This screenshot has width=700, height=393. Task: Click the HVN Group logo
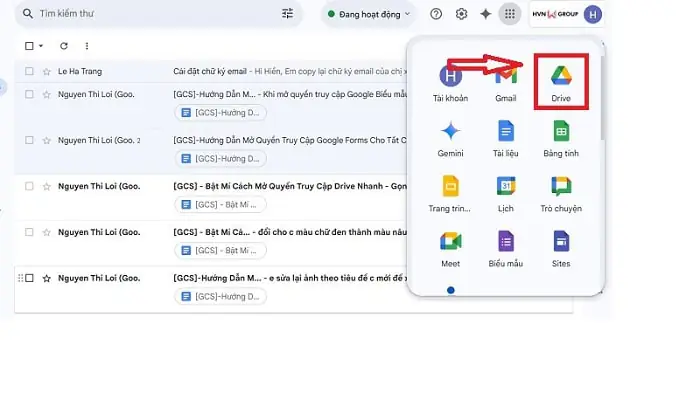coord(555,14)
